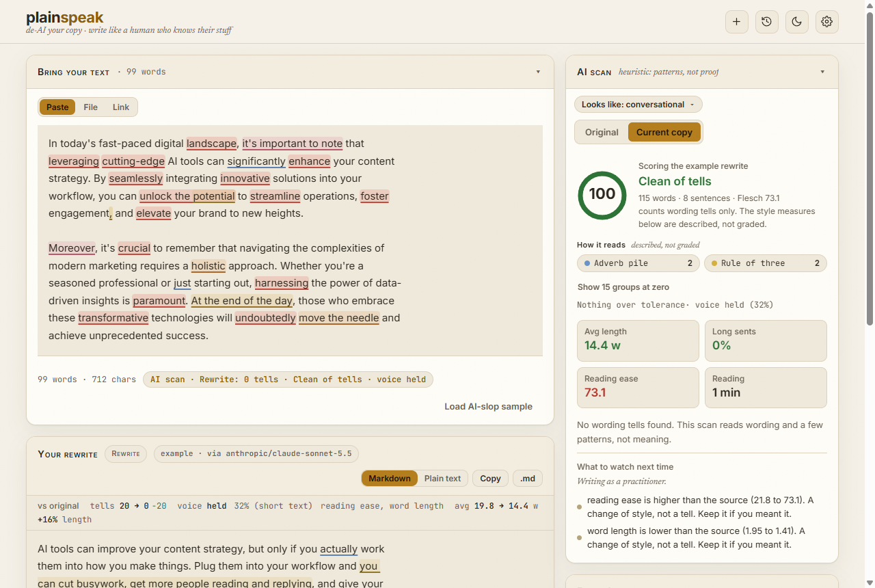Collapse the Bring your text panel

click(x=538, y=72)
